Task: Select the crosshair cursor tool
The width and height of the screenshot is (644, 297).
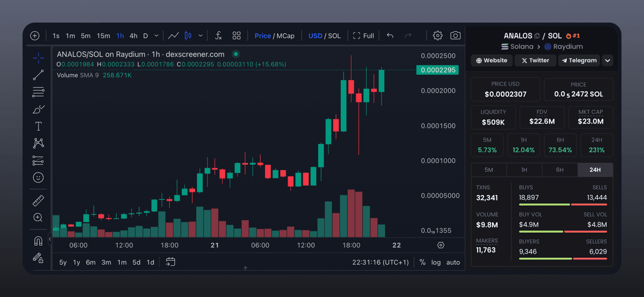Action: click(x=38, y=57)
